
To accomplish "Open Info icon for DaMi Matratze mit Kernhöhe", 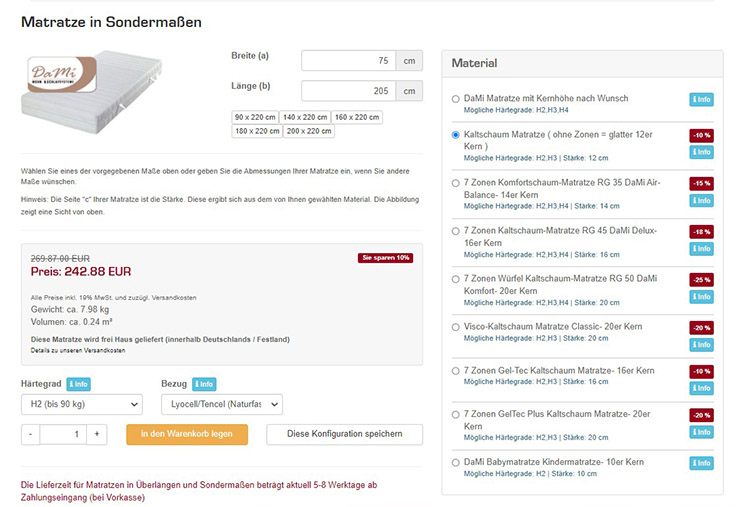I will pos(701,99).
